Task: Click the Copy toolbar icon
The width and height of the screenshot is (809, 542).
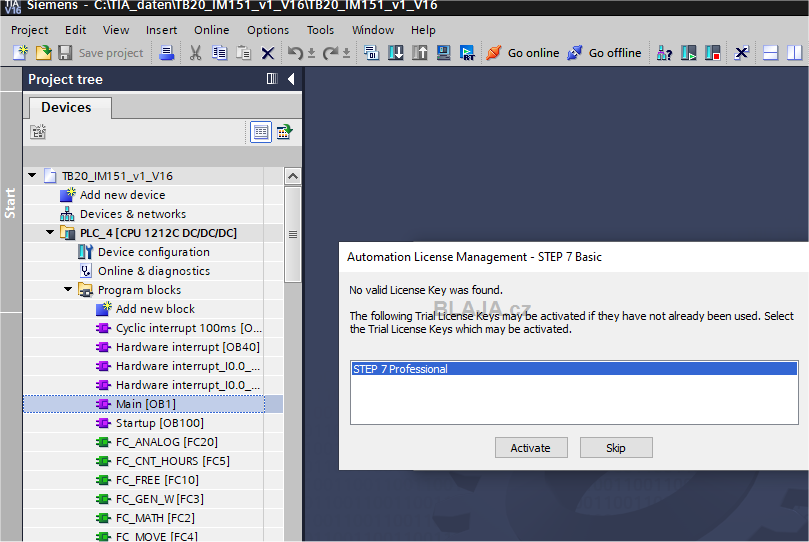Action: point(220,53)
